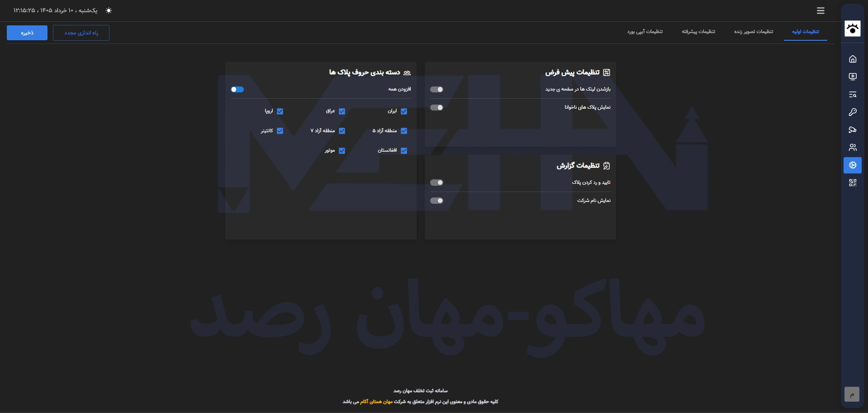Go to the home page icon

[853, 59]
